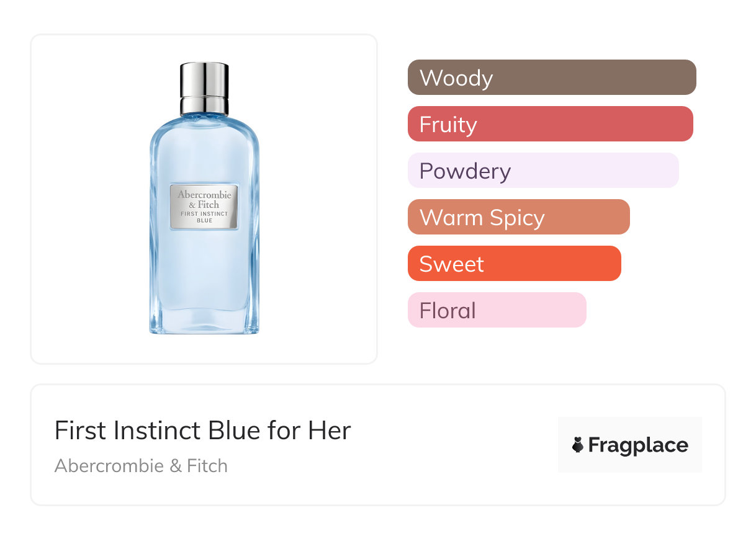
Task: Open the First Instinct Blue for Her title
Action: click(202, 431)
